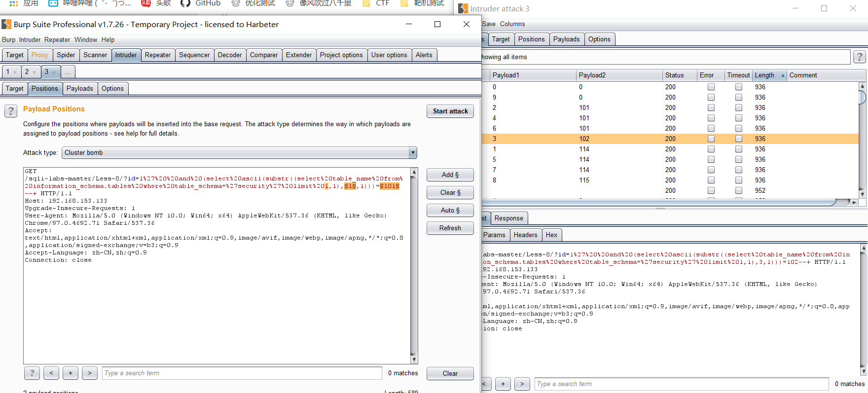Switch to the Proxy tab
The image size is (868, 393).
point(39,55)
